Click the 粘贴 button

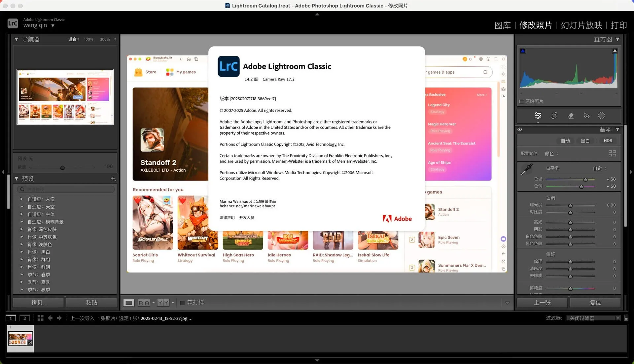[x=91, y=303]
